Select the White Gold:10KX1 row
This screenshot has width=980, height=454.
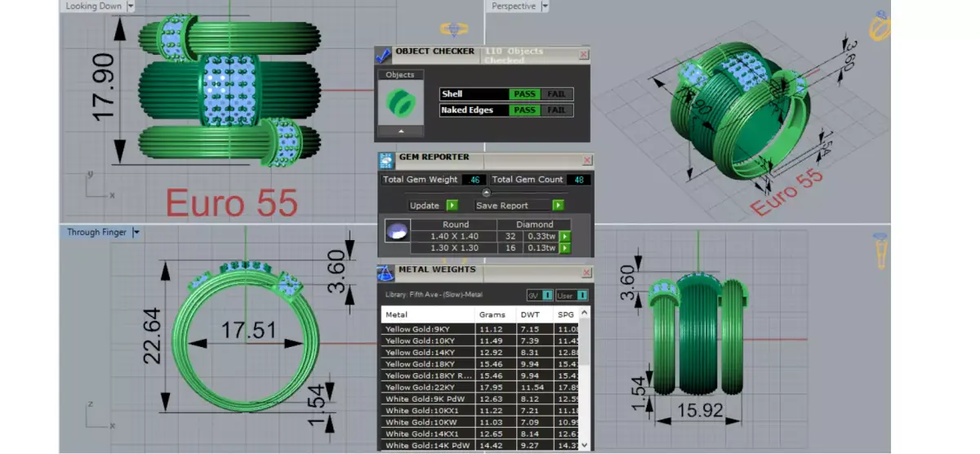click(481, 411)
